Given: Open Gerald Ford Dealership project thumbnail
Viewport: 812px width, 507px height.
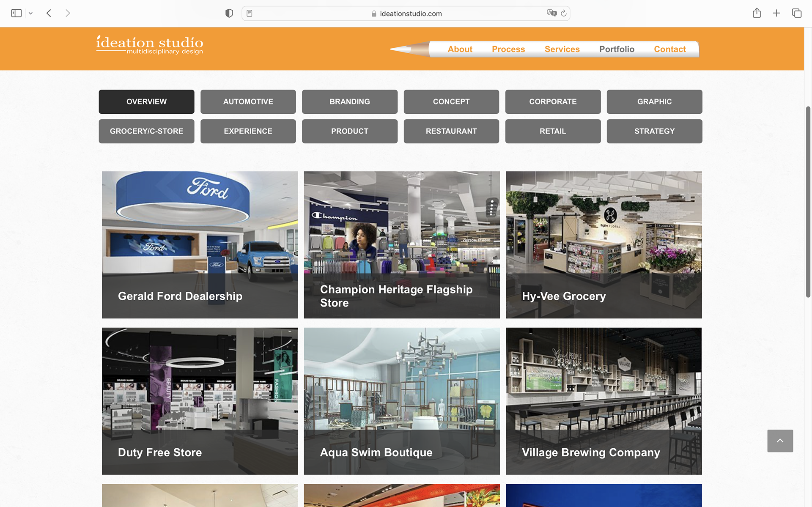Looking at the screenshot, I should [200, 245].
